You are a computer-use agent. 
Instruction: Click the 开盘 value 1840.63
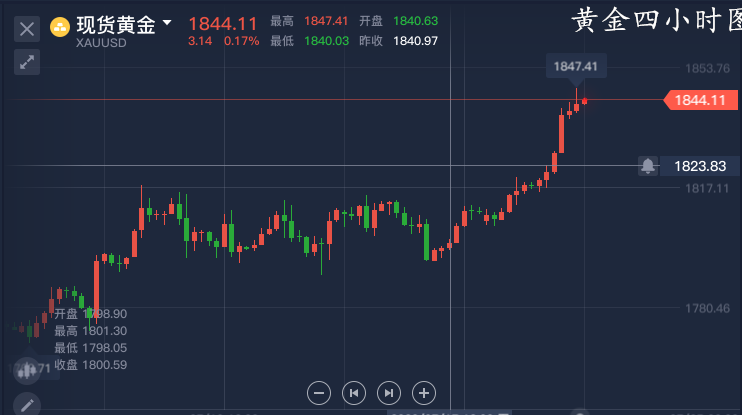coord(415,21)
